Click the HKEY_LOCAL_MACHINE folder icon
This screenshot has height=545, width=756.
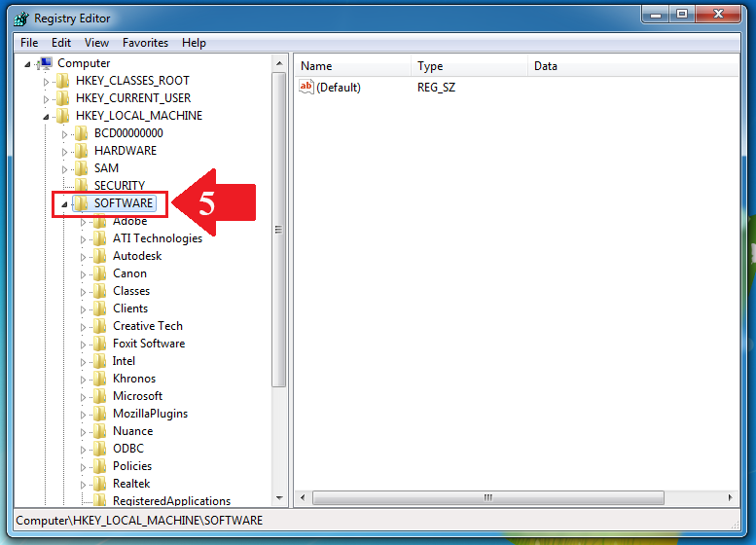(x=62, y=116)
